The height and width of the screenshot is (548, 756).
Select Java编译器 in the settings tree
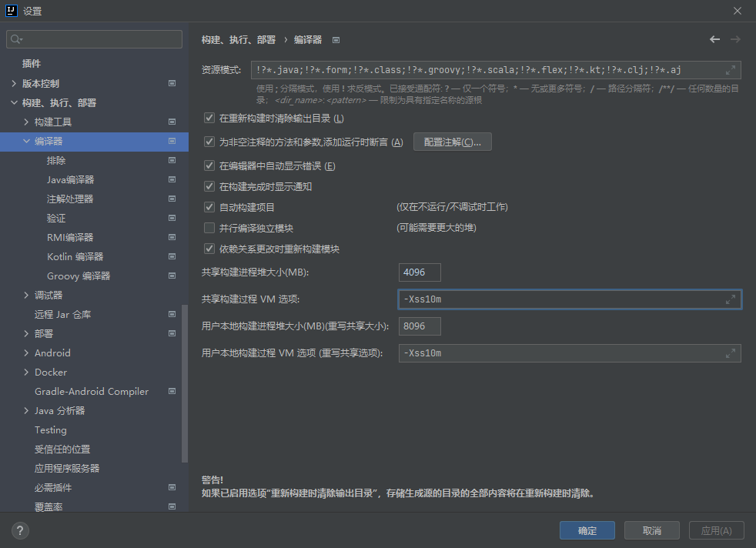point(70,179)
